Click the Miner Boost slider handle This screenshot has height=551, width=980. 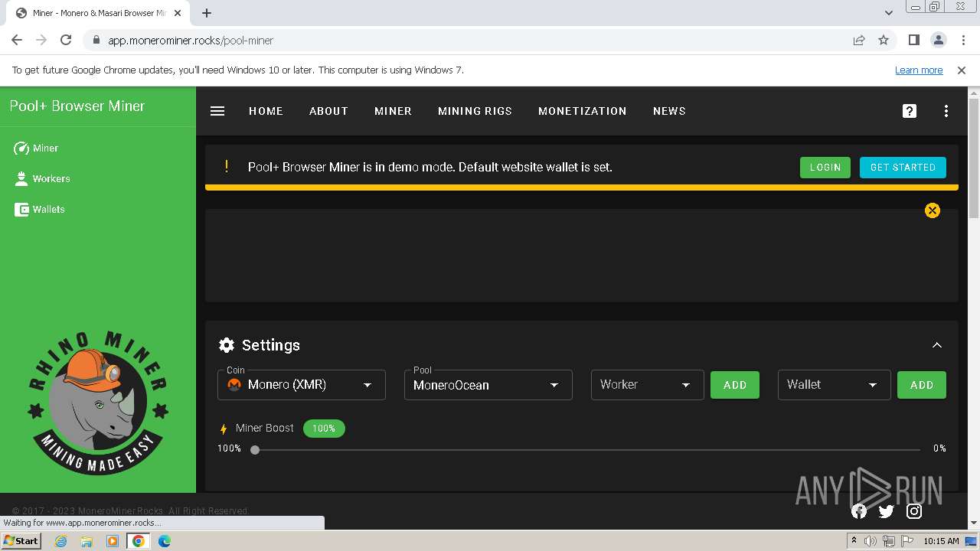click(x=255, y=450)
